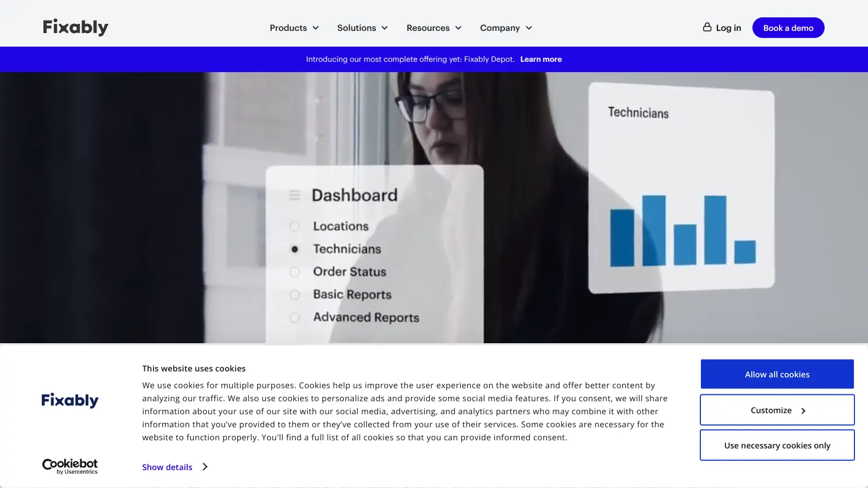Follow the Learn more banner link
Viewport: 868px width, 488px height.
(541, 59)
